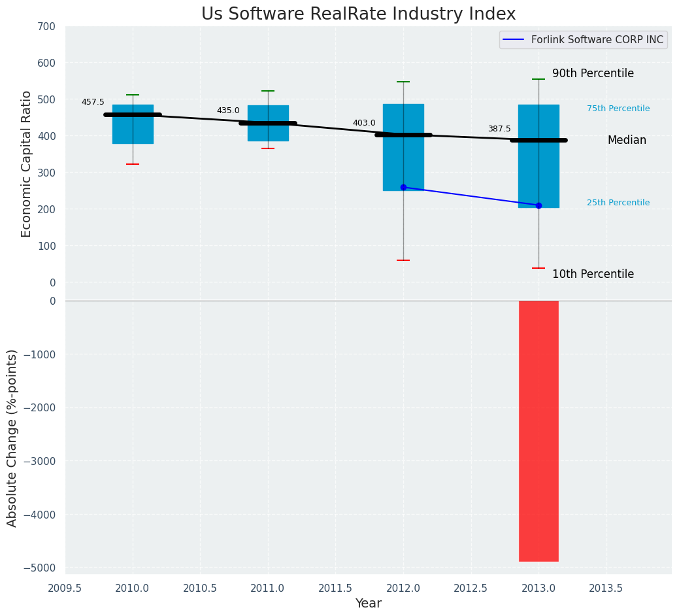This screenshot has height=616, width=679.
Task: Click the Median annotation label
Action: (x=627, y=140)
